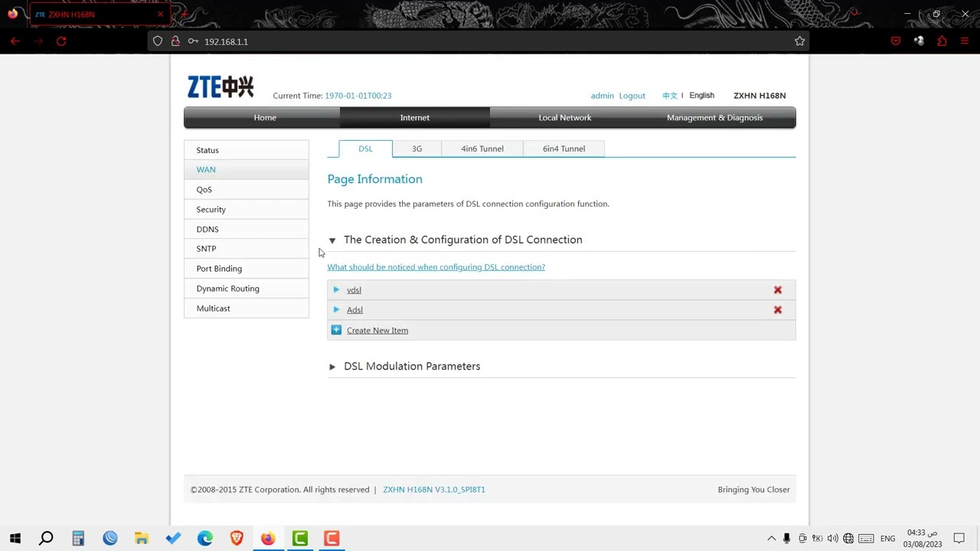The width and height of the screenshot is (980, 551).
Task: Open 'What should be noticed' DSL help link
Action: [x=436, y=267]
